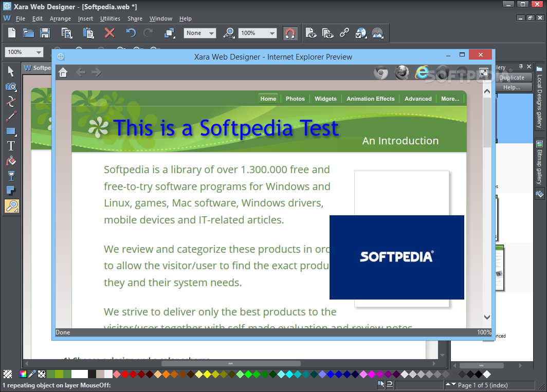The image size is (547, 392).
Task: Click the no-color hatched swatch at the far left
Action: [x=8, y=374]
